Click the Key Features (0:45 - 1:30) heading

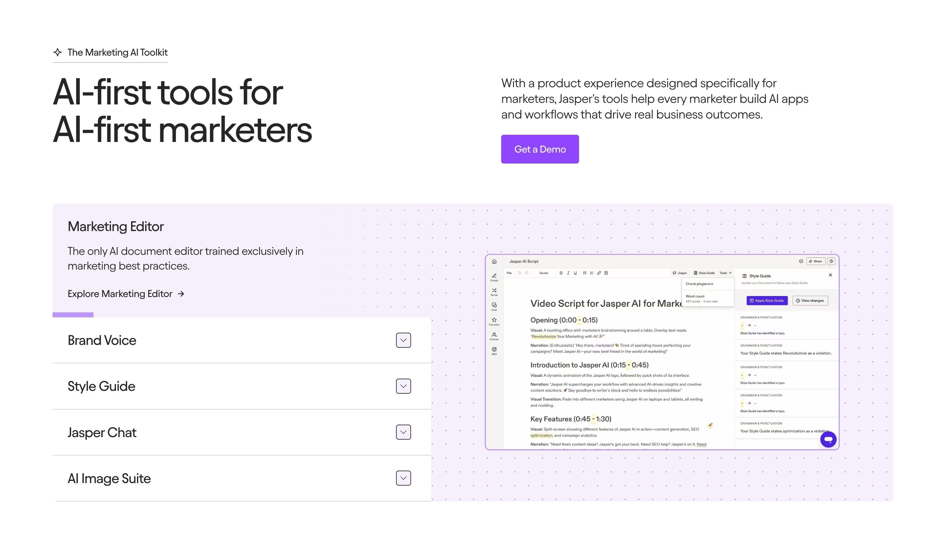coord(571,419)
